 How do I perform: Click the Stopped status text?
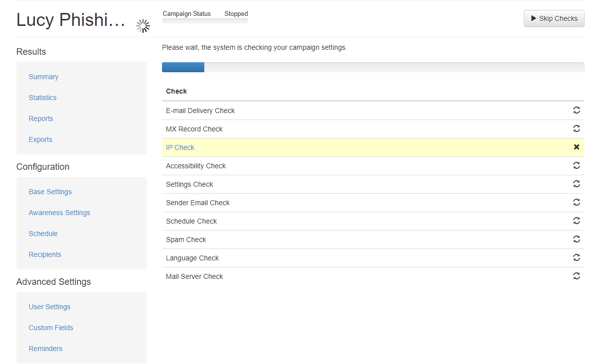236,13
